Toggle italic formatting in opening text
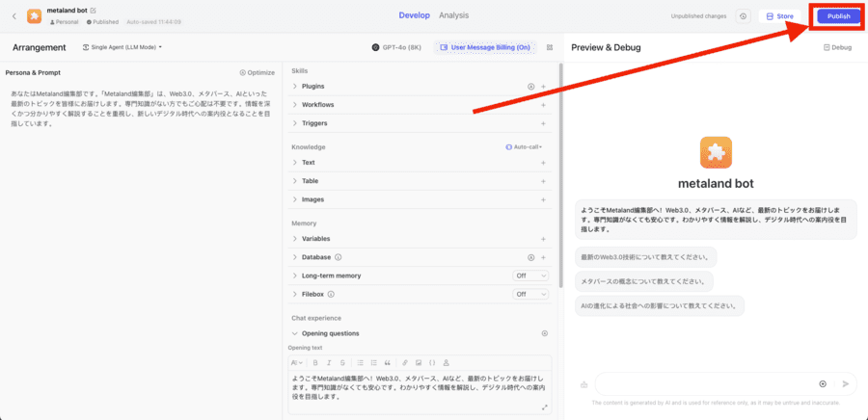The height and width of the screenshot is (420, 868). click(x=329, y=363)
